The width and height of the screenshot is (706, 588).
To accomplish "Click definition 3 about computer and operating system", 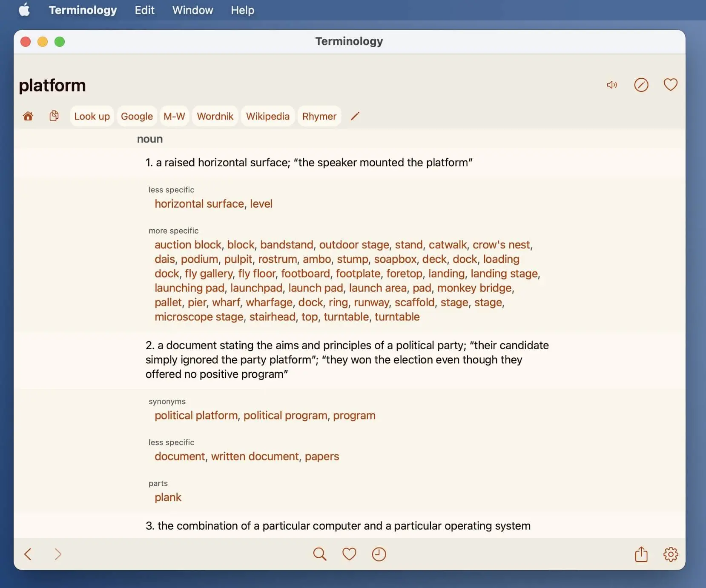I will (338, 526).
